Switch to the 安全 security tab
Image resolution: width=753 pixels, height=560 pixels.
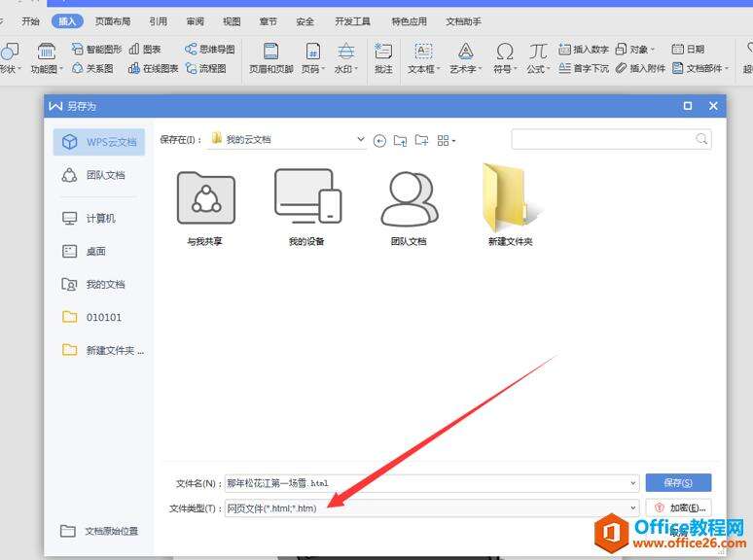tap(305, 21)
